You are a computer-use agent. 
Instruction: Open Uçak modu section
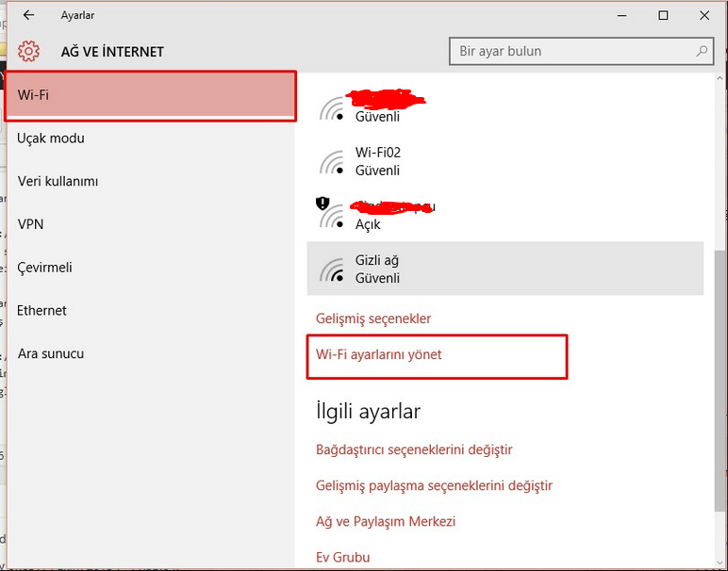point(151,139)
